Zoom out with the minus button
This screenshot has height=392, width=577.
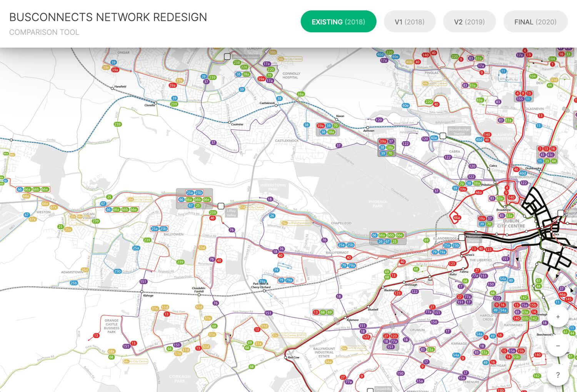click(558, 346)
